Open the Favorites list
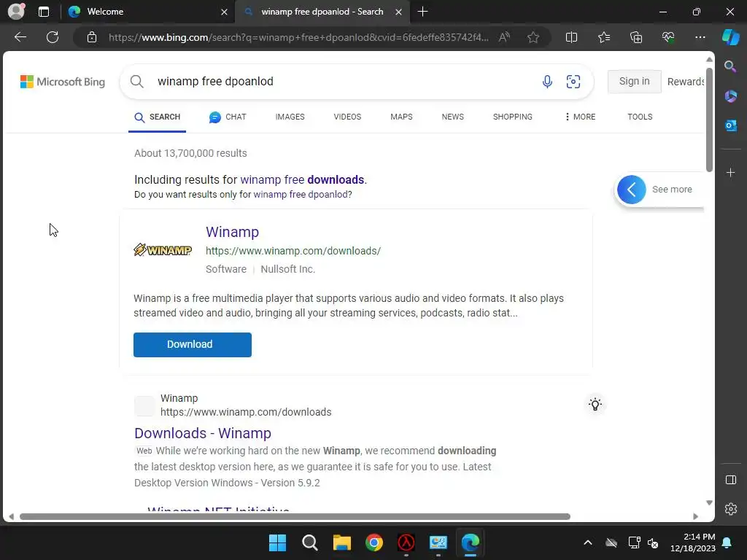The image size is (747, 560). tap(603, 37)
